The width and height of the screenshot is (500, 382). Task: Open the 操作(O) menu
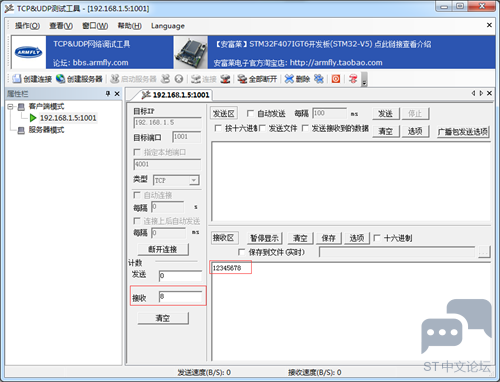[27, 26]
